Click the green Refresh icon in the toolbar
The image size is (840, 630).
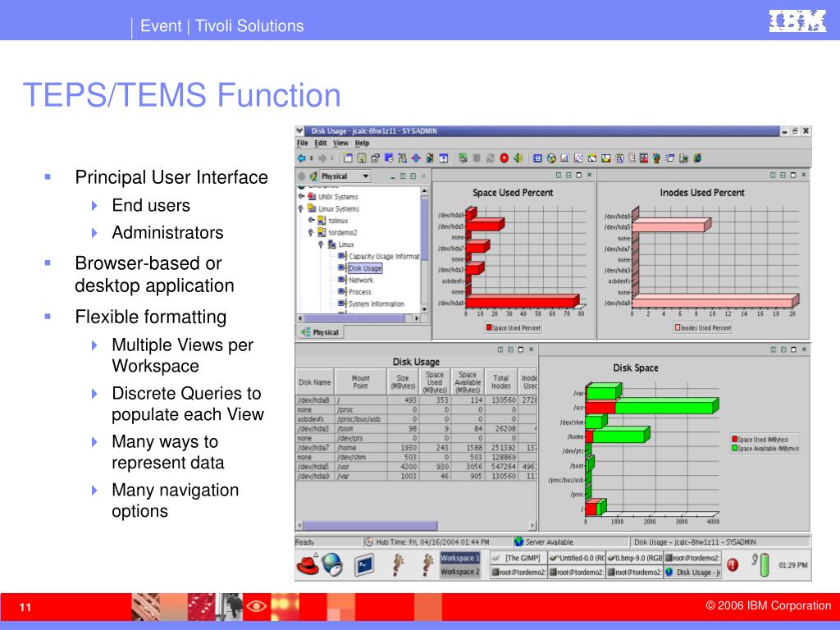[463, 158]
